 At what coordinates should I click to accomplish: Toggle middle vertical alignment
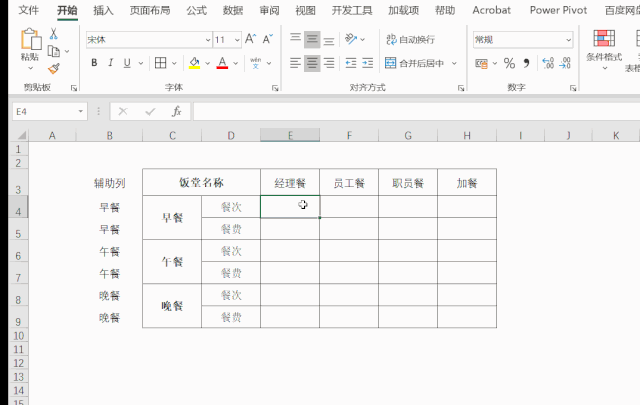(312, 39)
